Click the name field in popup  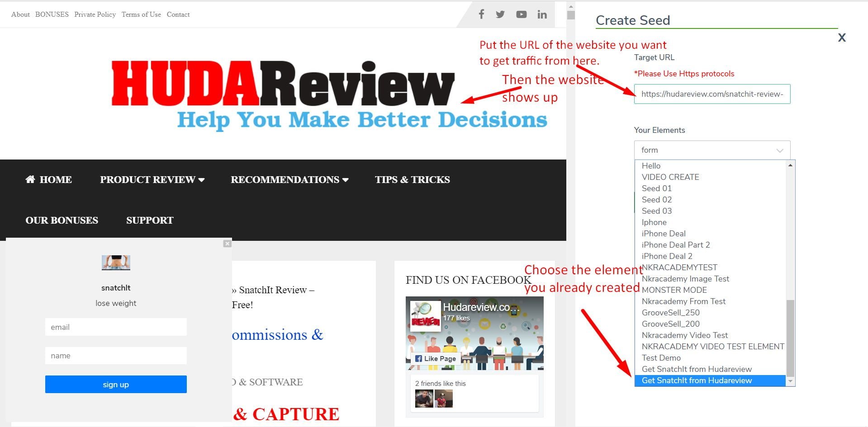point(116,356)
